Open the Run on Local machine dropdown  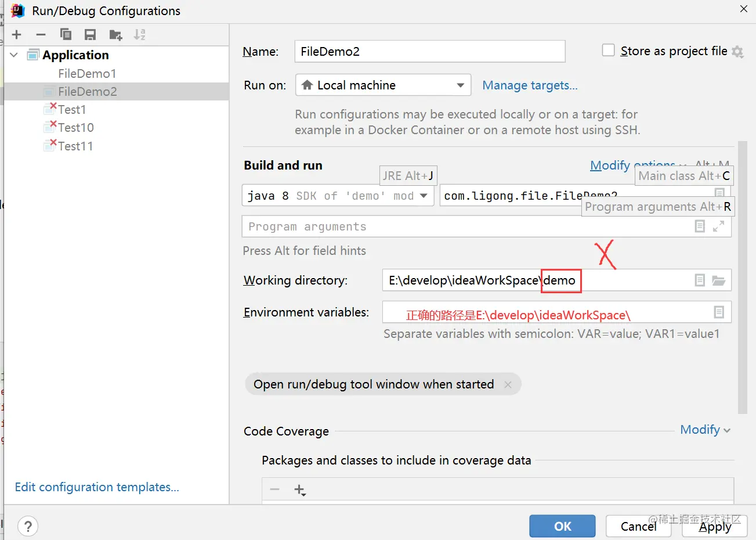[383, 85]
